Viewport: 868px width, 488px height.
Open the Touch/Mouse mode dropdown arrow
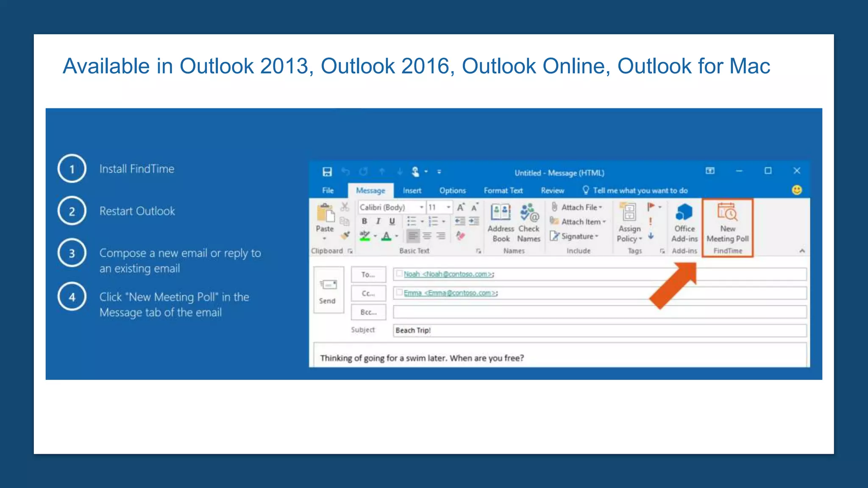pyautogui.click(x=426, y=172)
